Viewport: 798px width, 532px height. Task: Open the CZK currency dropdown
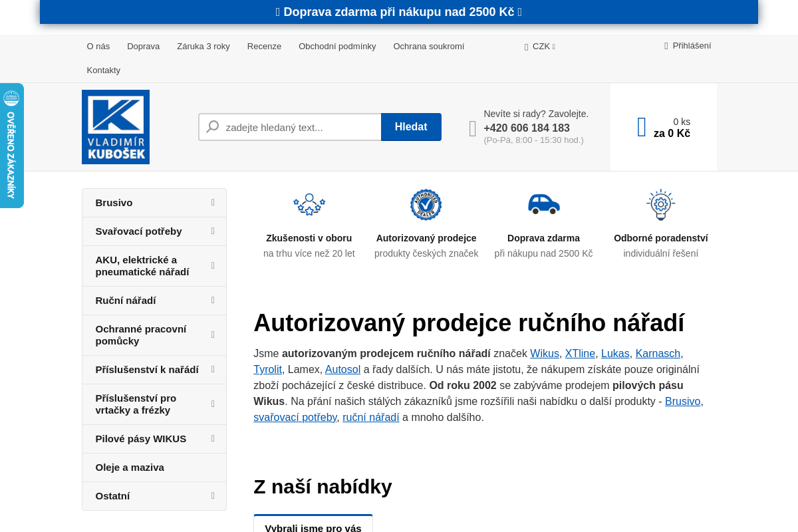click(x=539, y=46)
